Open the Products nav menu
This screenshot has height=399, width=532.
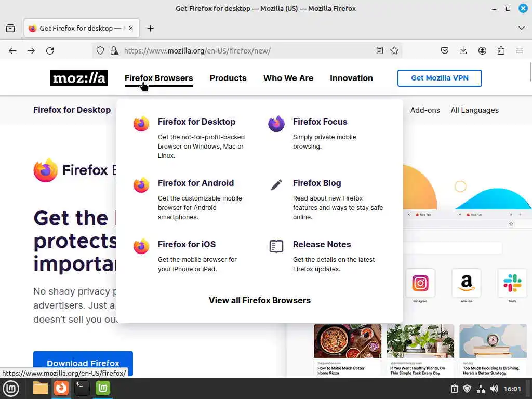coord(228,78)
